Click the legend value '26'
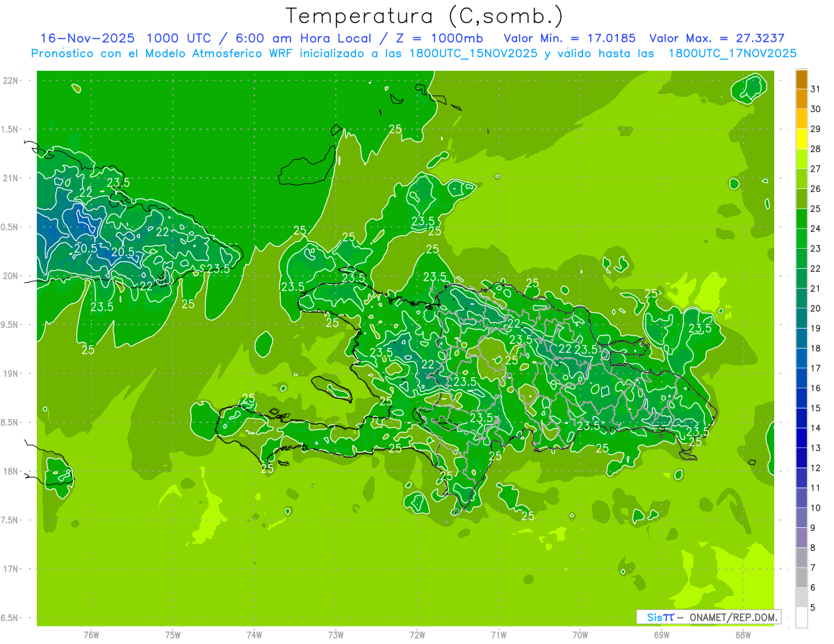Viewport: 834px width, 644px height. [816, 189]
